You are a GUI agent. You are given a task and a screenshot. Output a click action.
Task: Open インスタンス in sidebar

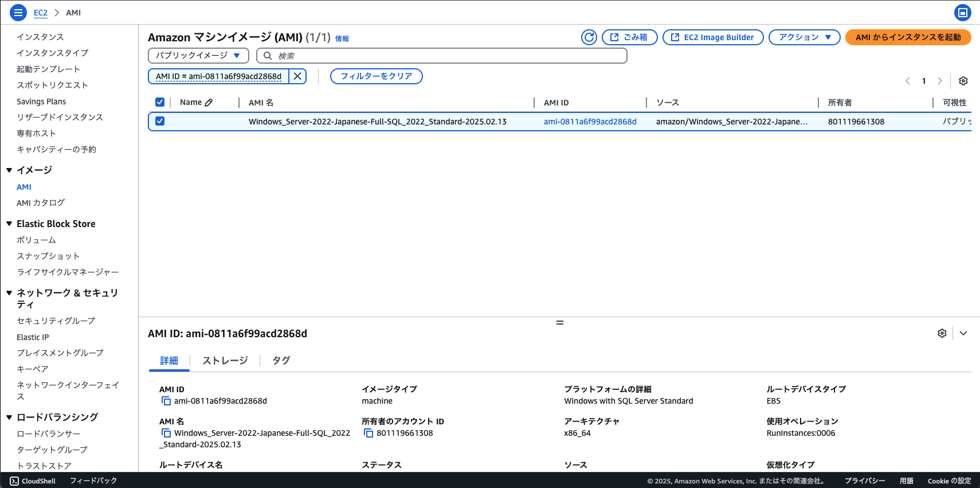point(40,37)
